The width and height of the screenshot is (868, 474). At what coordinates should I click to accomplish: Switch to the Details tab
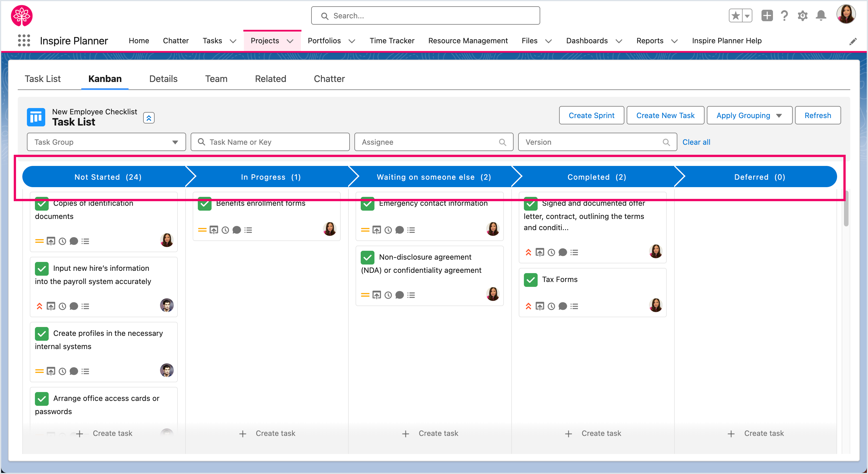click(x=163, y=79)
